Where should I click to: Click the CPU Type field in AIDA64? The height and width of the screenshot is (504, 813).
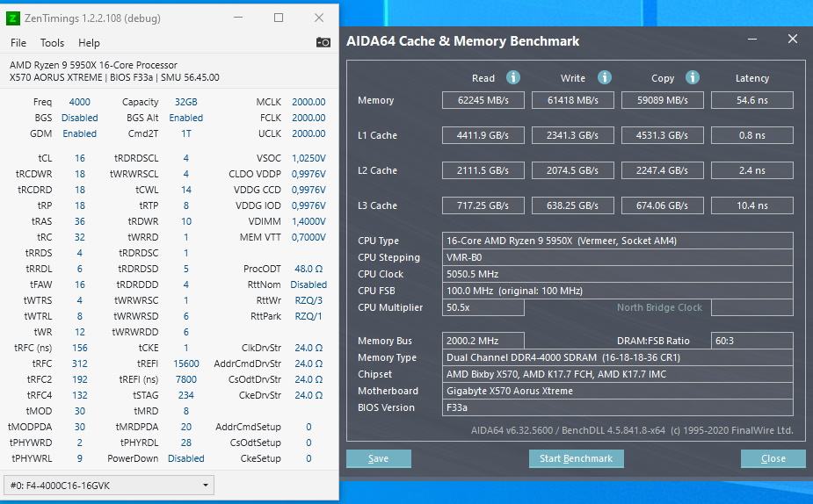coord(618,241)
